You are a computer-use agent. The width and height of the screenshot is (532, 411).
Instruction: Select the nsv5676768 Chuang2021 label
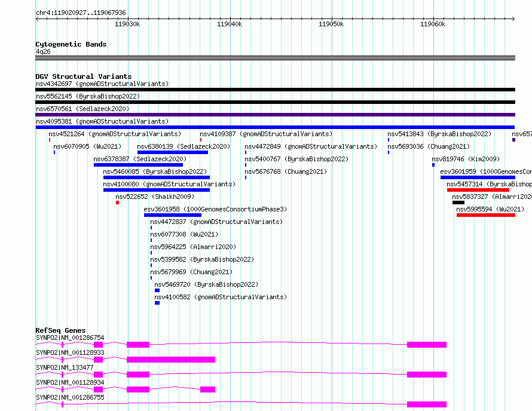coord(286,171)
